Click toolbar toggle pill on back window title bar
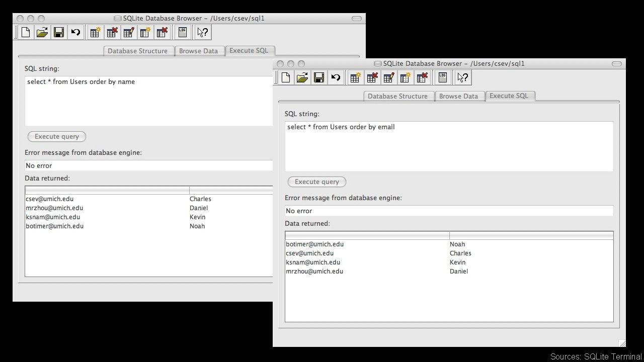The image size is (644, 362). click(x=356, y=19)
